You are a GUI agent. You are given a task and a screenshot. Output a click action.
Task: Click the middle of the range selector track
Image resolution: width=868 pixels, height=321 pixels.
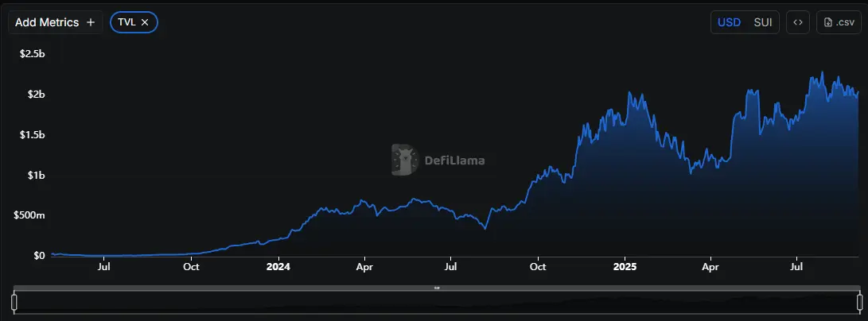pos(437,303)
